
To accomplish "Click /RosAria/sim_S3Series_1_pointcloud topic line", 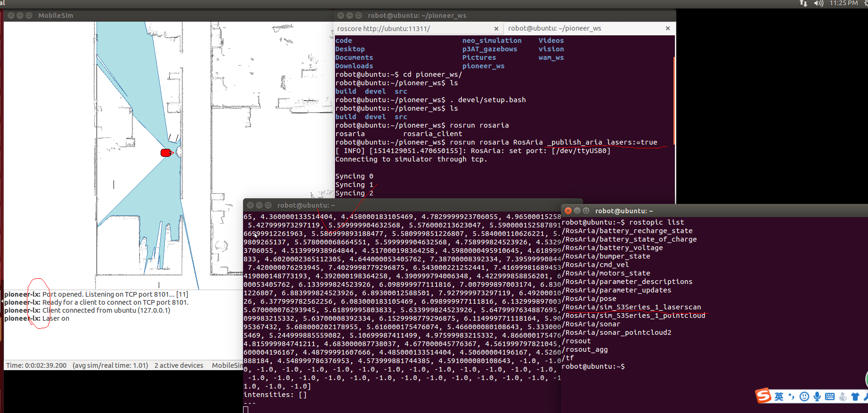I will 633,316.
